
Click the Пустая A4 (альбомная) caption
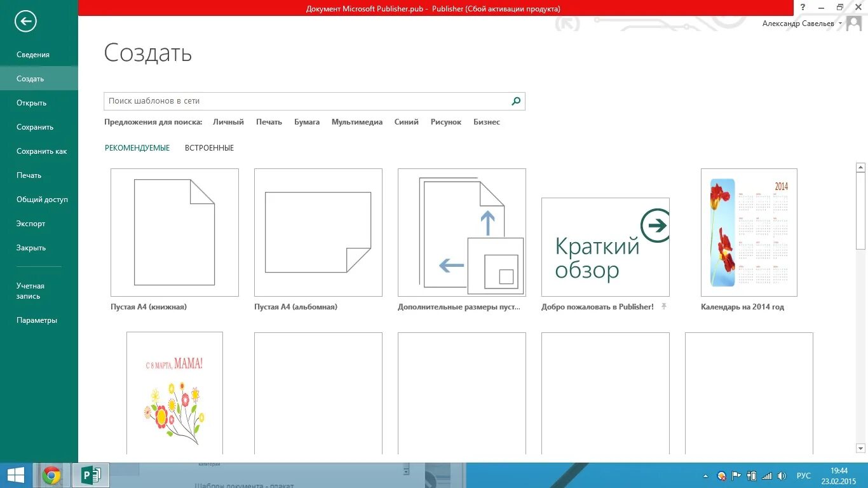[x=295, y=307]
